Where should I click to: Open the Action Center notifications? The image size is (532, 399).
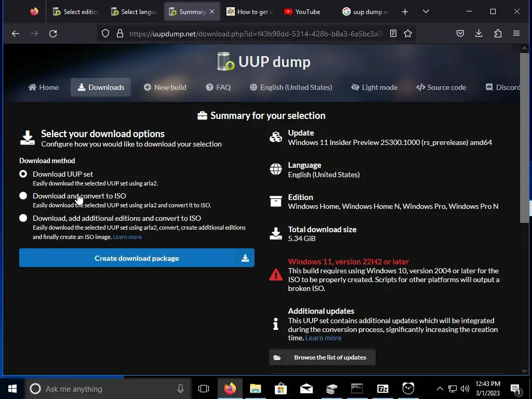click(x=516, y=389)
